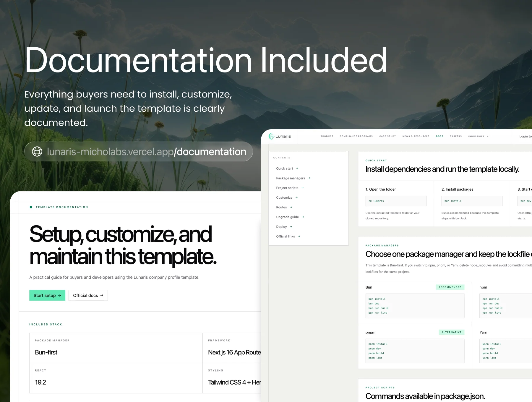This screenshot has width=532, height=402.
Task: Click the 'npm' package manager title
Action: click(483, 288)
